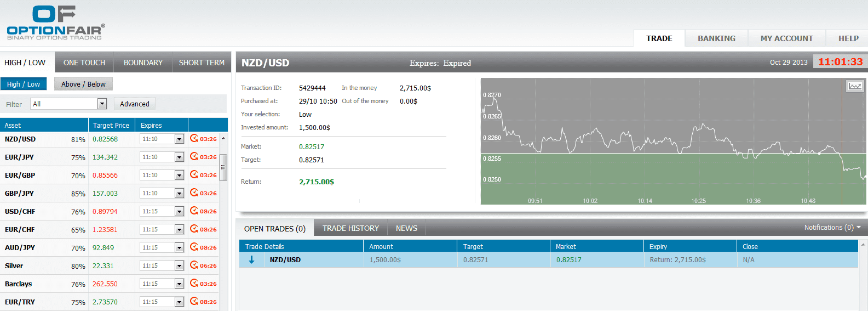Go to the Banking page
This screenshot has width=868, height=311.
(716, 38)
